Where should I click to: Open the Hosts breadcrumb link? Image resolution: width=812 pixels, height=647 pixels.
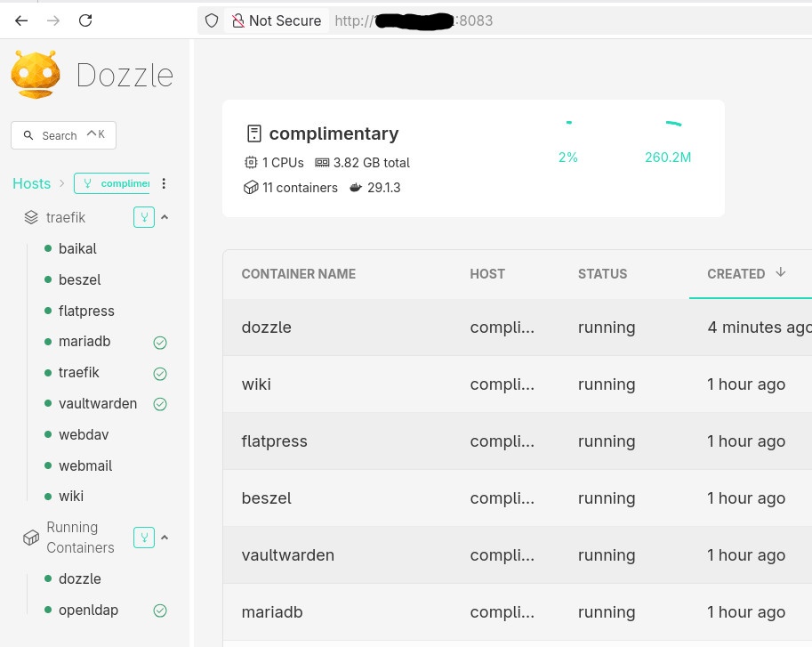click(x=31, y=183)
